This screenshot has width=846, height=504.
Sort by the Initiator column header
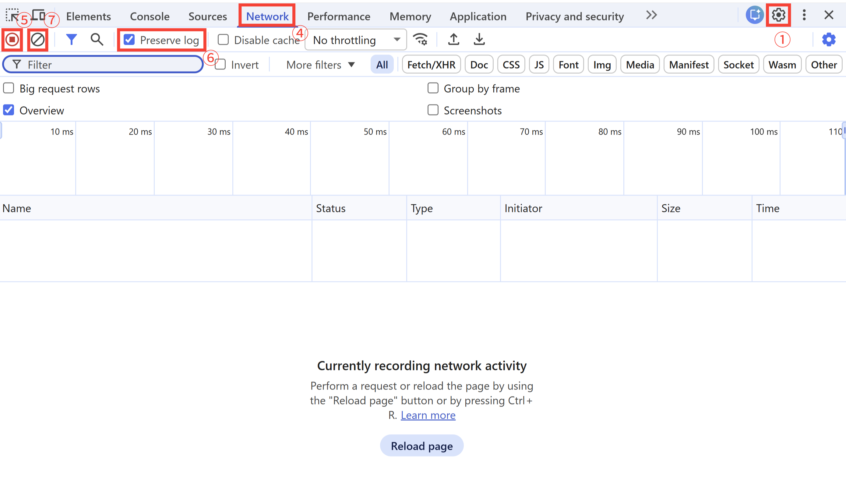[579, 208]
